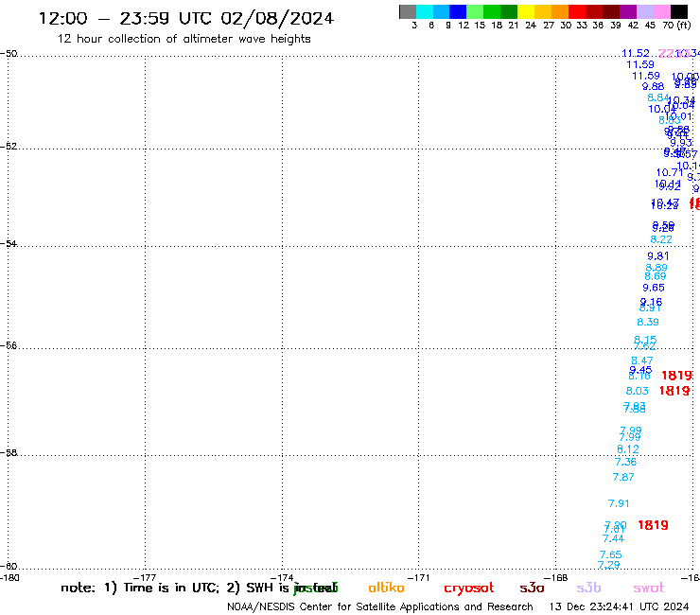Screen dimensions: 700x615
Task: Click the title '12:00 – 23:59 UTC 02/08/2024'
Action: point(186,18)
